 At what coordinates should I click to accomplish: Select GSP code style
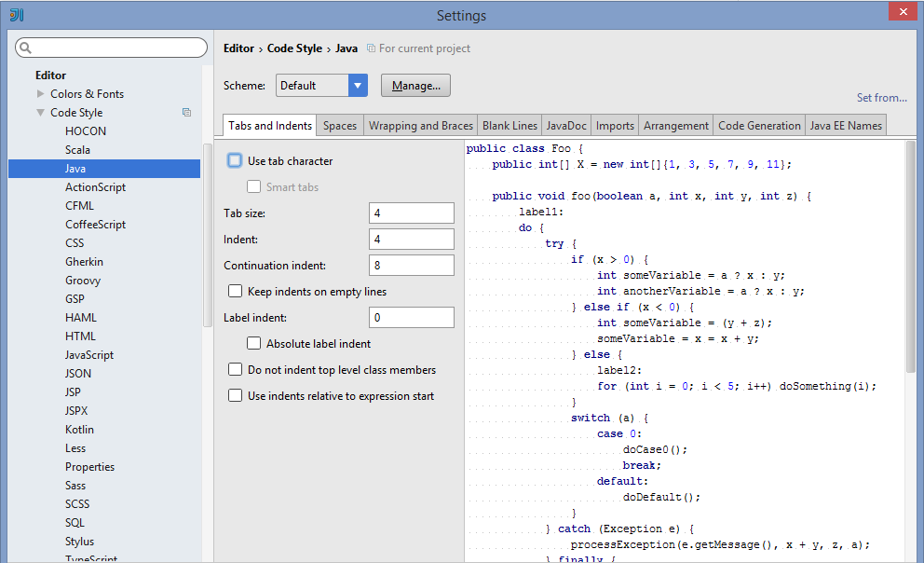pyautogui.click(x=75, y=299)
